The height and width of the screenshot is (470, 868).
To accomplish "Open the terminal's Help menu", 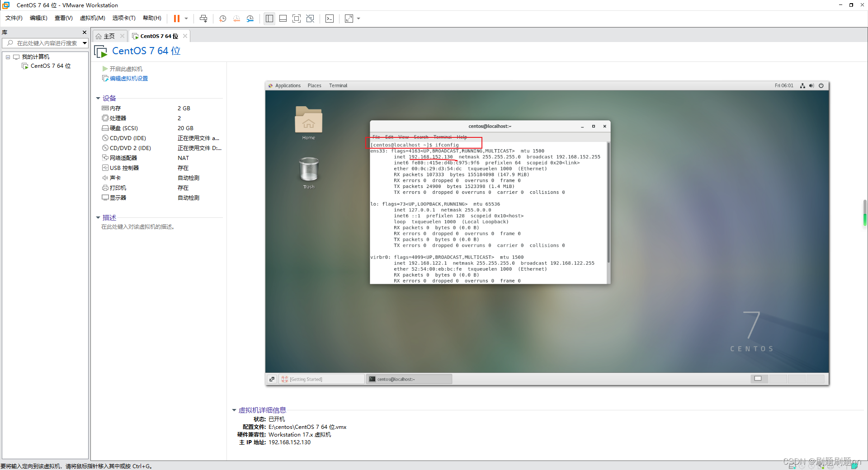I will 462,137.
